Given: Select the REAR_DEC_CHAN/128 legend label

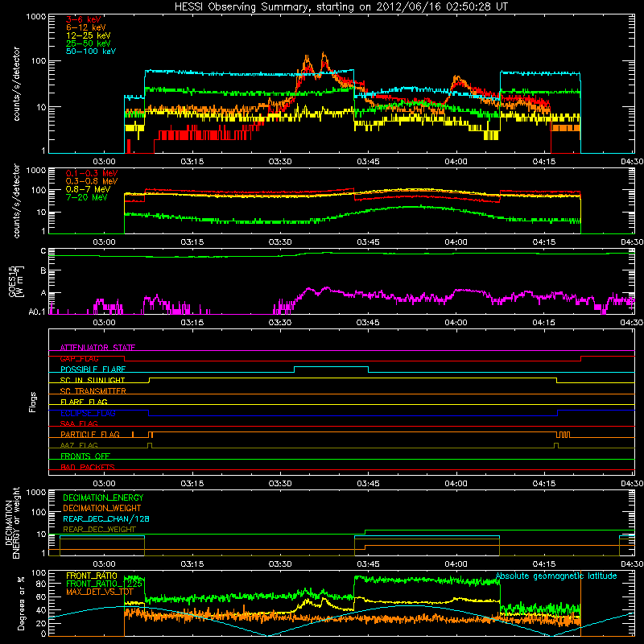Looking at the screenshot, I should [x=106, y=518].
